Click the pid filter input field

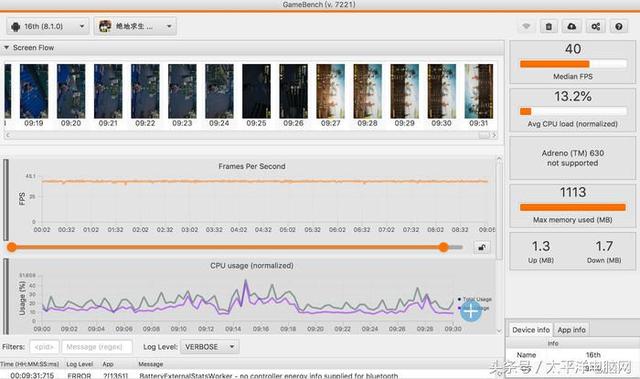point(44,347)
